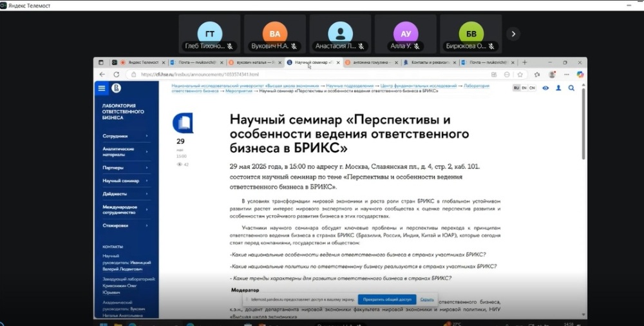Close the вукович наталья tab
Viewport: 644px width, 326px height.
pyautogui.click(x=279, y=62)
